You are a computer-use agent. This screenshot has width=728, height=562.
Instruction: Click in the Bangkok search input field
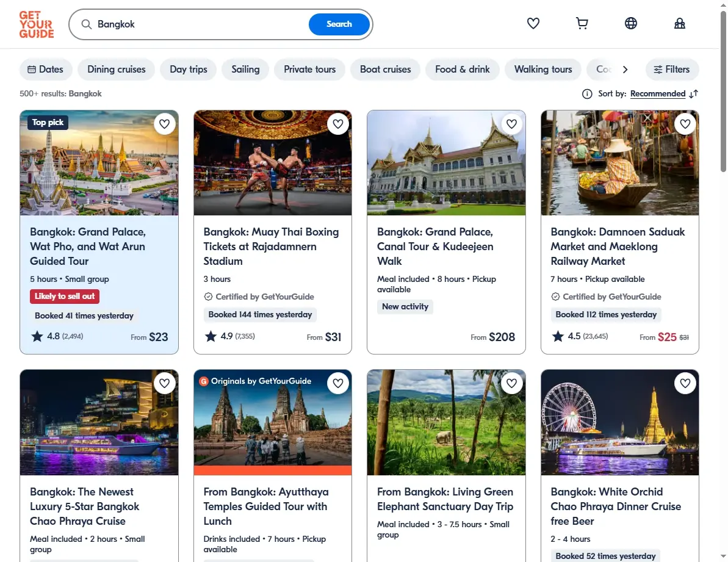click(x=200, y=24)
